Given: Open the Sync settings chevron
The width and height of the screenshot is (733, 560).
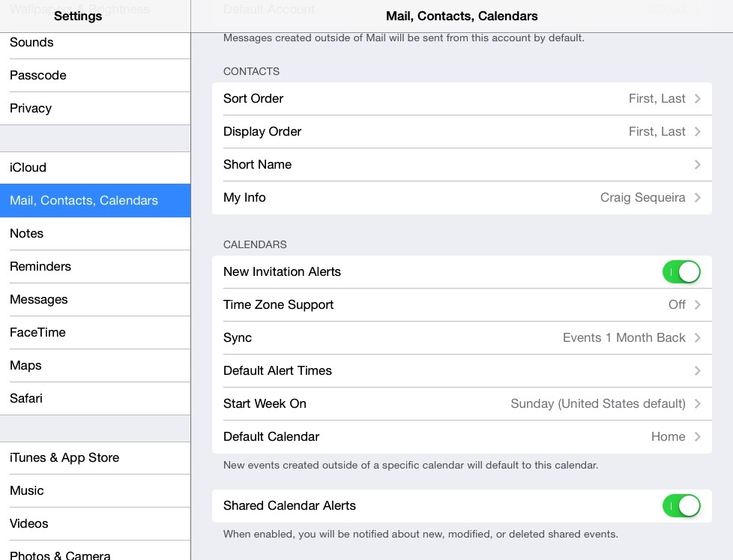Looking at the screenshot, I should (696, 337).
